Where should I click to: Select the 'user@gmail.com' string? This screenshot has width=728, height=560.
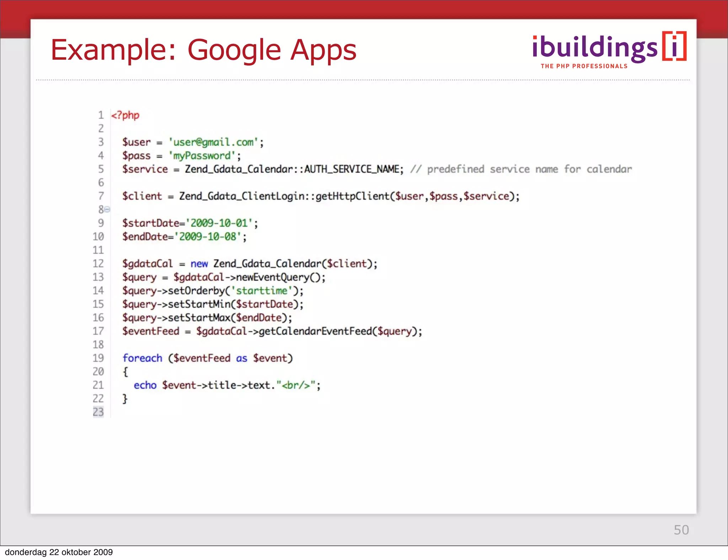[213, 142]
